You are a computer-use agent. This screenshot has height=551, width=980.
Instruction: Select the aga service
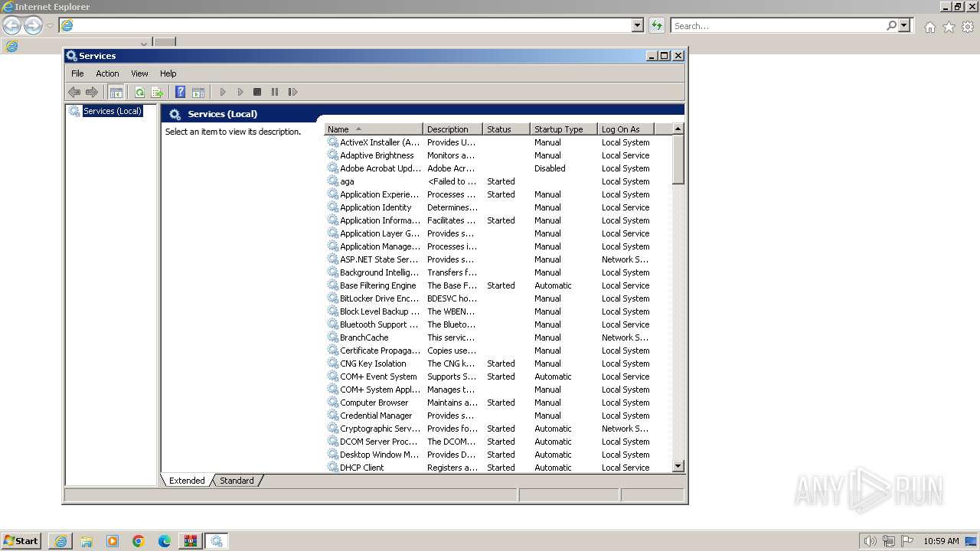coord(498,181)
